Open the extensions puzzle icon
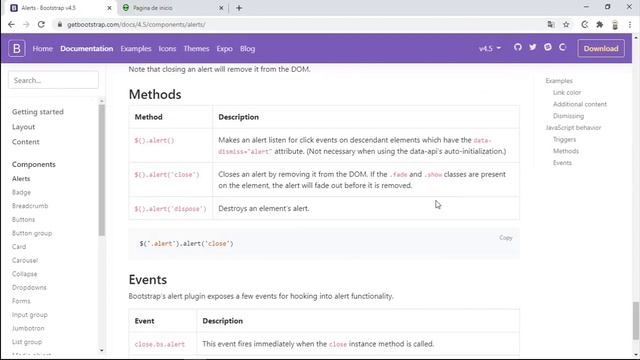 pos(600,24)
